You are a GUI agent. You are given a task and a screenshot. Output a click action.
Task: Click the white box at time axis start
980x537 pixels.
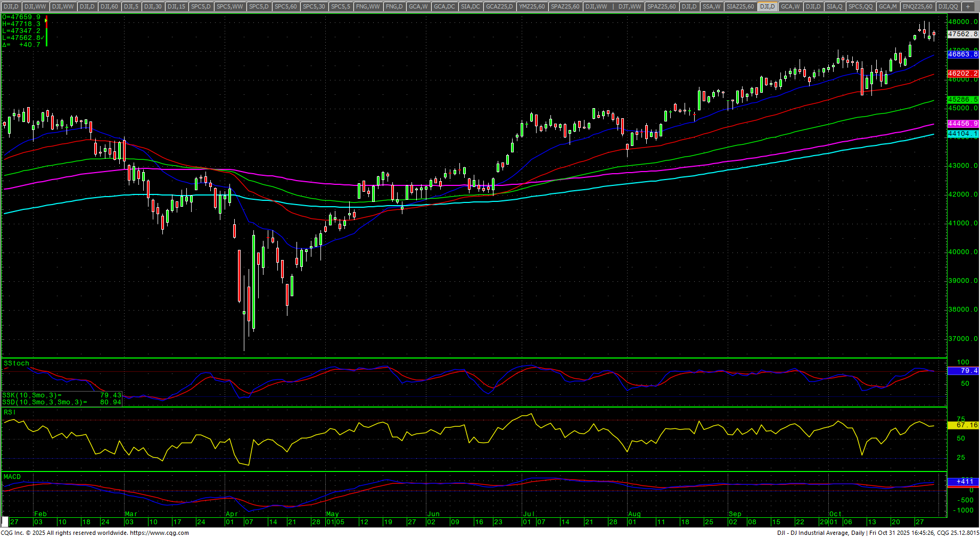5,522
